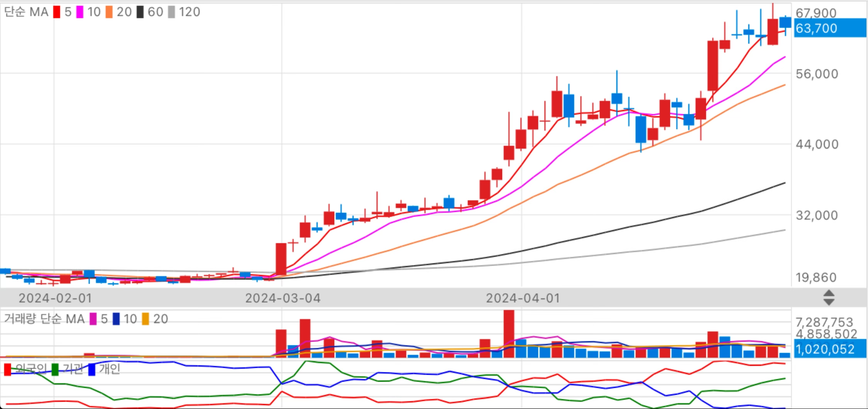This screenshot has width=868, height=409.
Task: Click the '거래량 단순 MA' volume legend label
Action: coord(44,319)
